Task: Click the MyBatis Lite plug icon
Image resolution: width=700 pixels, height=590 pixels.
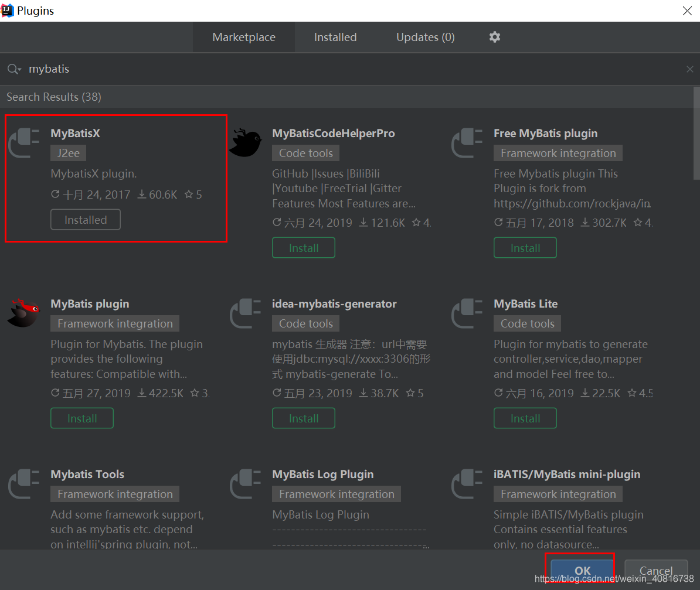Action: click(x=467, y=313)
